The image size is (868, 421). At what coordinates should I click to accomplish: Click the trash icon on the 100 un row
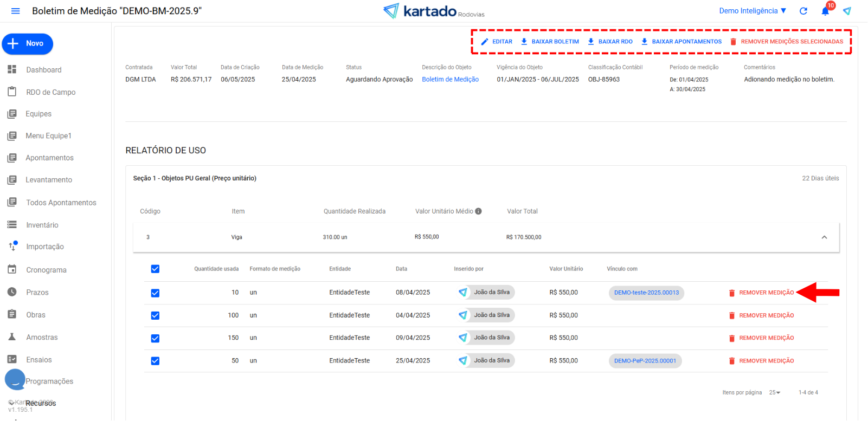pyautogui.click(x=731, y=315)
